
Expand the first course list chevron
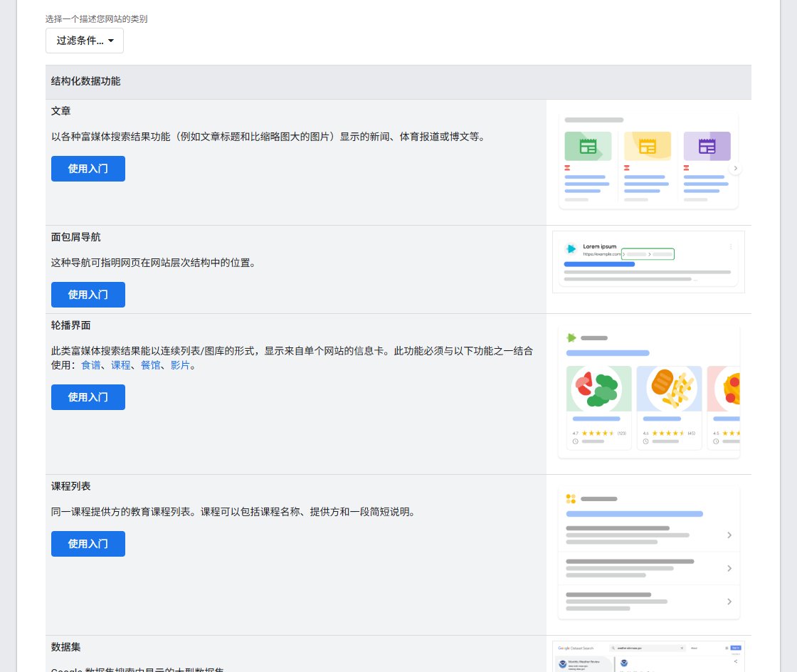[729, 535]
